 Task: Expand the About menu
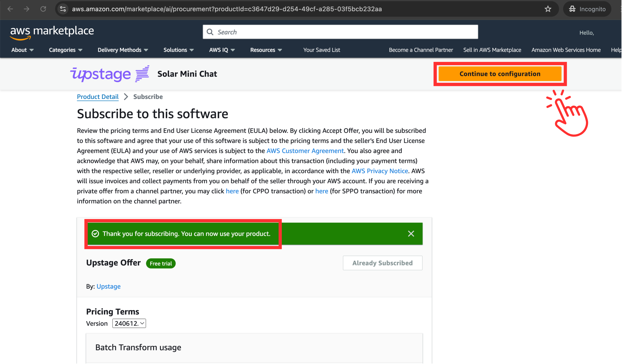[x=22, y=50]
